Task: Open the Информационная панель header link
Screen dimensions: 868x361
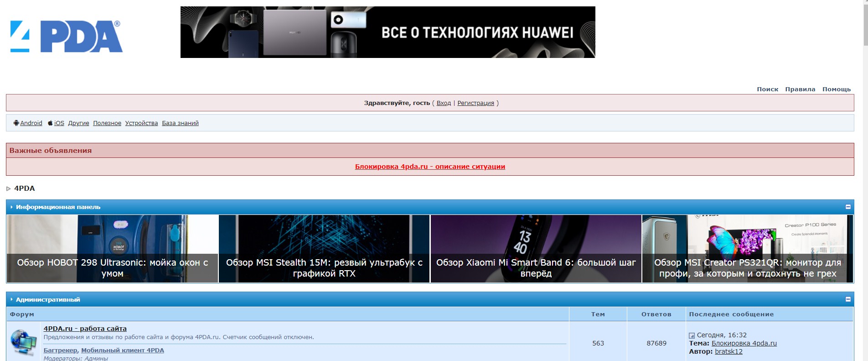Action: tap(58, 207)
